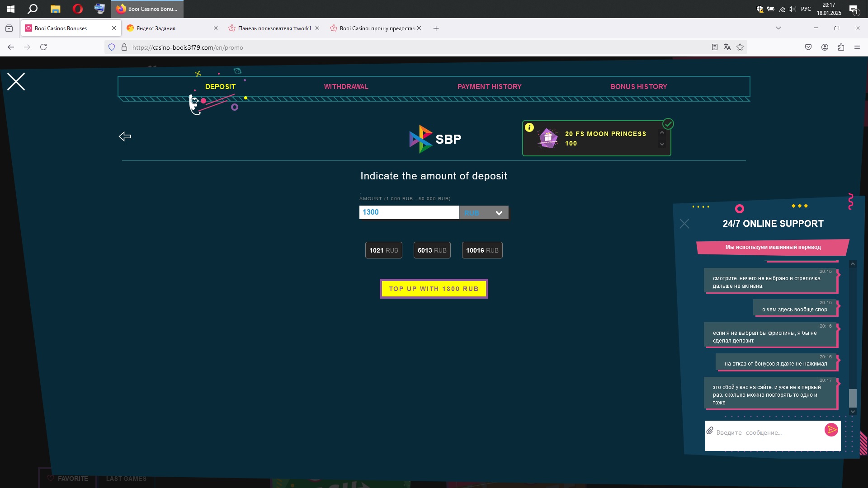Image resolution: width=868 pixels, height=488 pixels.
Task: Open a new browser tab
Action: point(436,28)
